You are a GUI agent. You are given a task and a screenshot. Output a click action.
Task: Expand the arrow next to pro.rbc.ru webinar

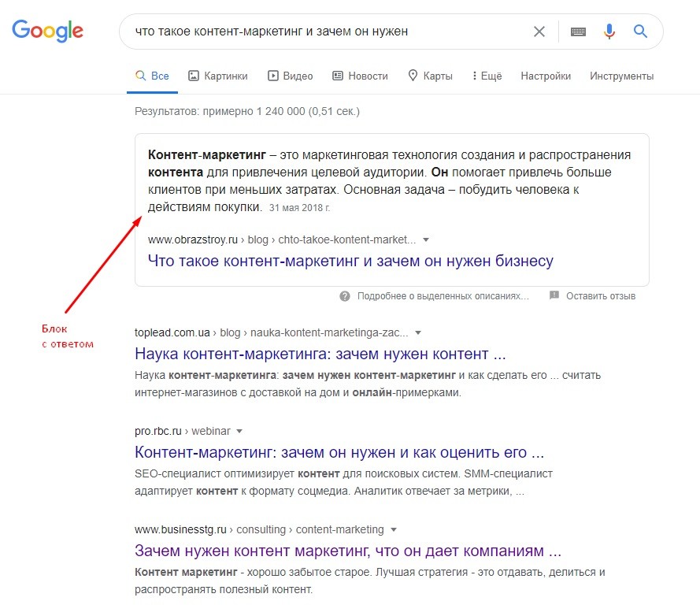tap(239, 431)
